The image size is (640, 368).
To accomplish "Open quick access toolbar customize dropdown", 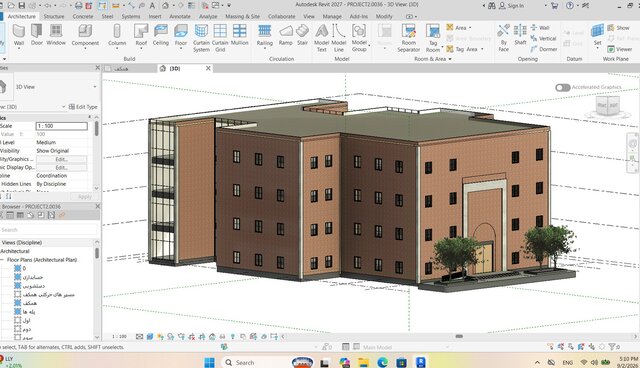I will pyautogui.click(x=229, y=5).
